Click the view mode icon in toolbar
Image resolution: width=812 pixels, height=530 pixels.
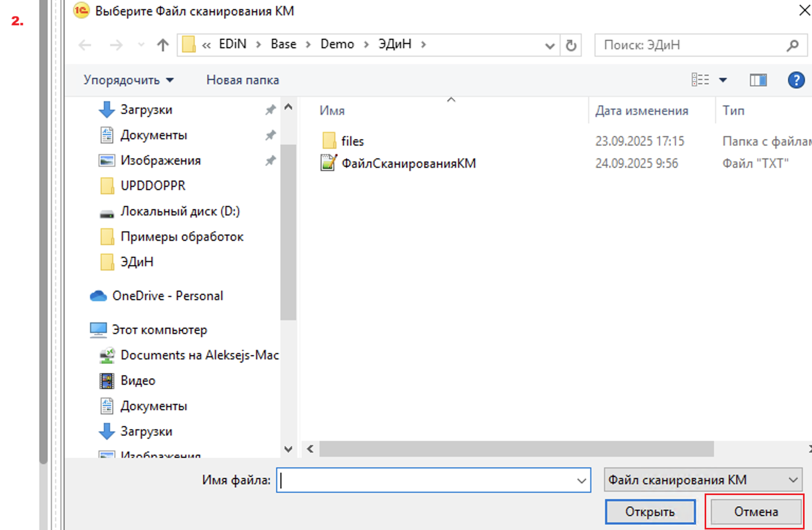pos(700,80)
